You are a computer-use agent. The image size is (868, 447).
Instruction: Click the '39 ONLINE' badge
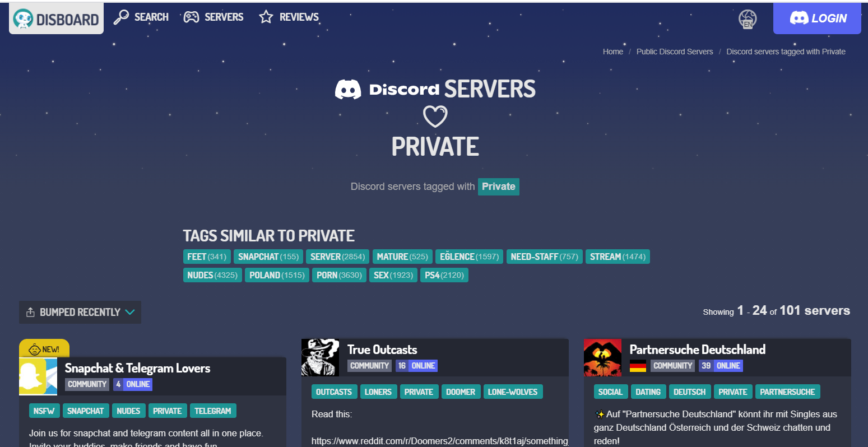tap(721, 366)
